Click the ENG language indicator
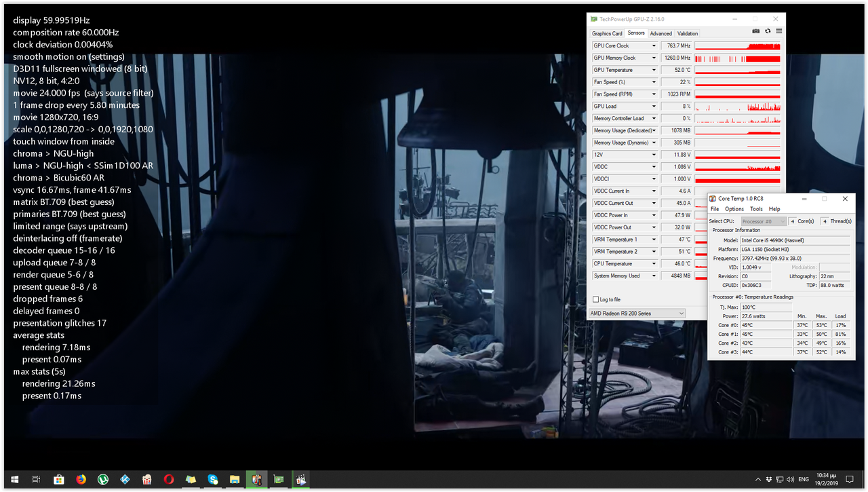This screenshot has height=492, width=868. 804,479
